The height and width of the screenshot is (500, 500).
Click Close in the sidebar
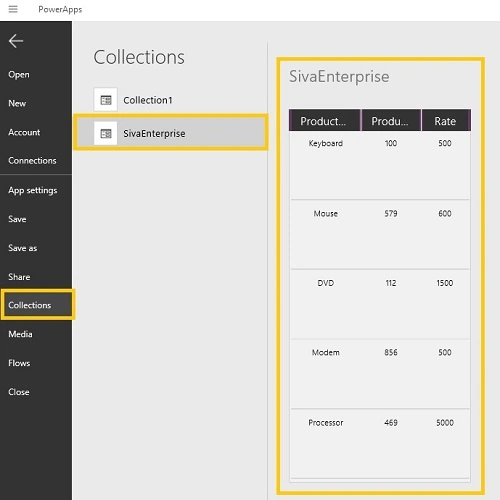click(19, 392)
